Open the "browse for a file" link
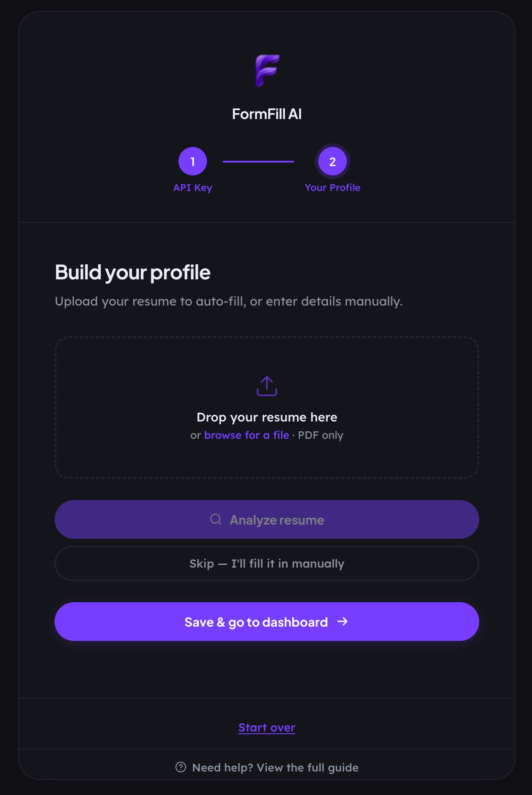The height and width of the screenshot is (795, 532). click(246, 435)
